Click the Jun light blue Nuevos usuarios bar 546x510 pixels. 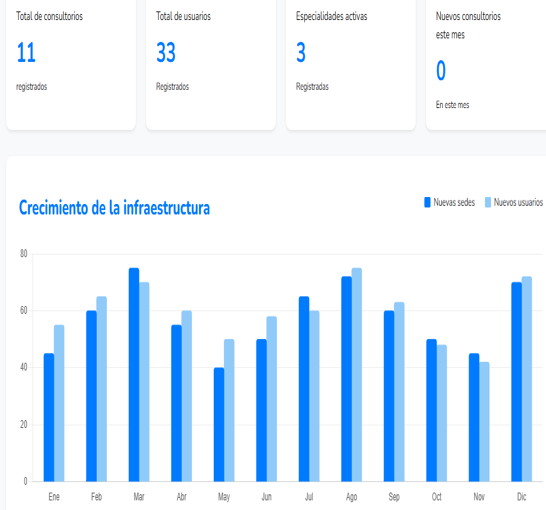272,399
